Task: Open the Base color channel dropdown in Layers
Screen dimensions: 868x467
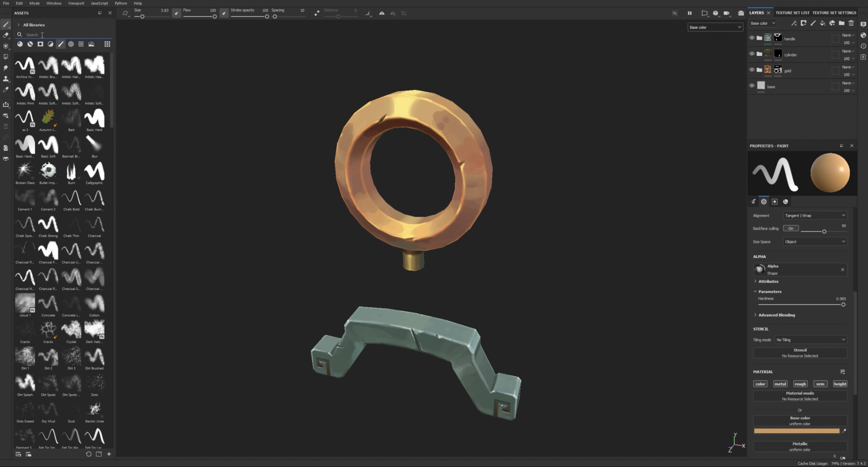Action: tap(764, 23)
